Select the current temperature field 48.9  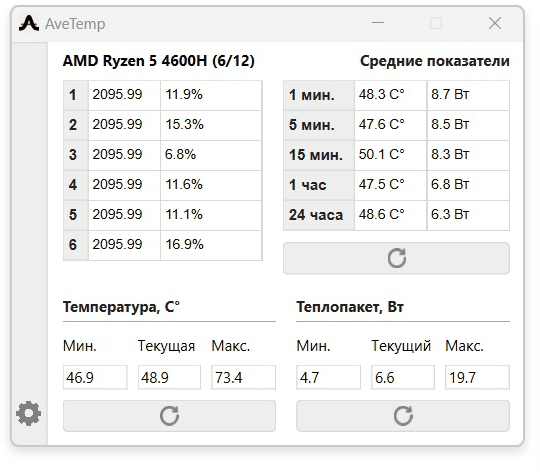click(169, 378)
